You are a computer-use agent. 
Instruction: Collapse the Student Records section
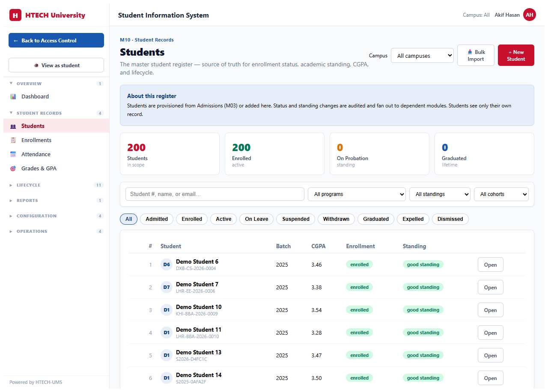click(56, 113)
